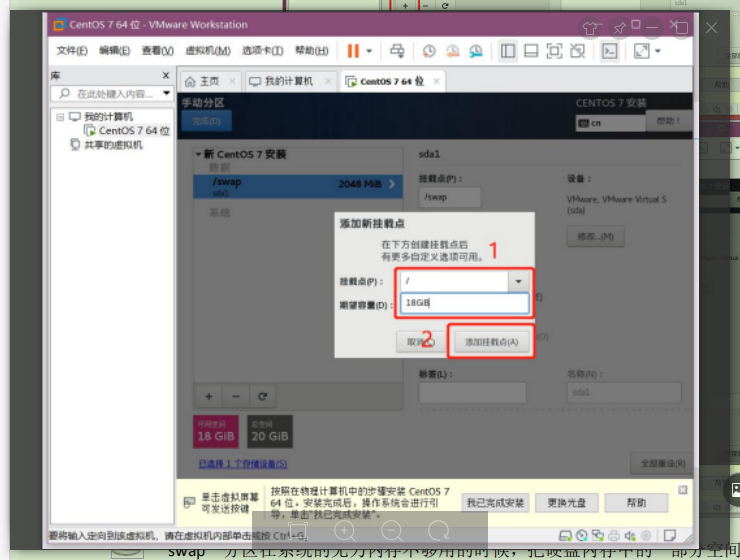Click the dialog 挂载点 combo field
Image resolution: width=740 pixels, height=560 pixels.
pos(454,281)
